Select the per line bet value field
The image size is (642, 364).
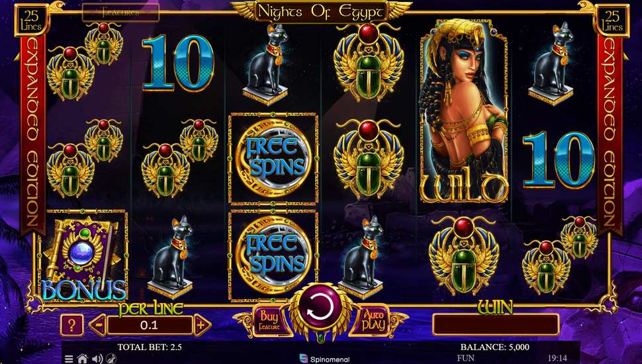pos(150,326)
